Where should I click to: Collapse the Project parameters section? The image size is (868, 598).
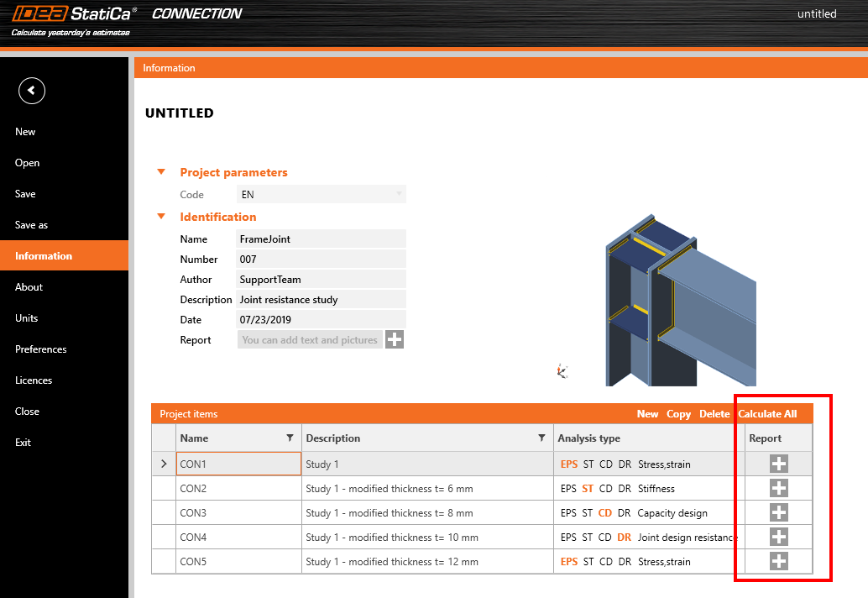click(x=161, y=171)
